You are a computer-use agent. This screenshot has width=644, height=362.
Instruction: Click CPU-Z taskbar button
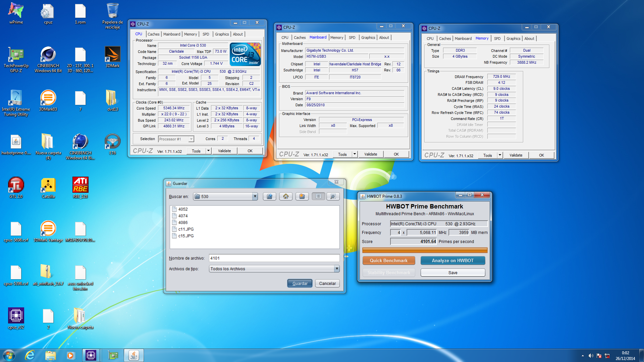tap(91, 355)
